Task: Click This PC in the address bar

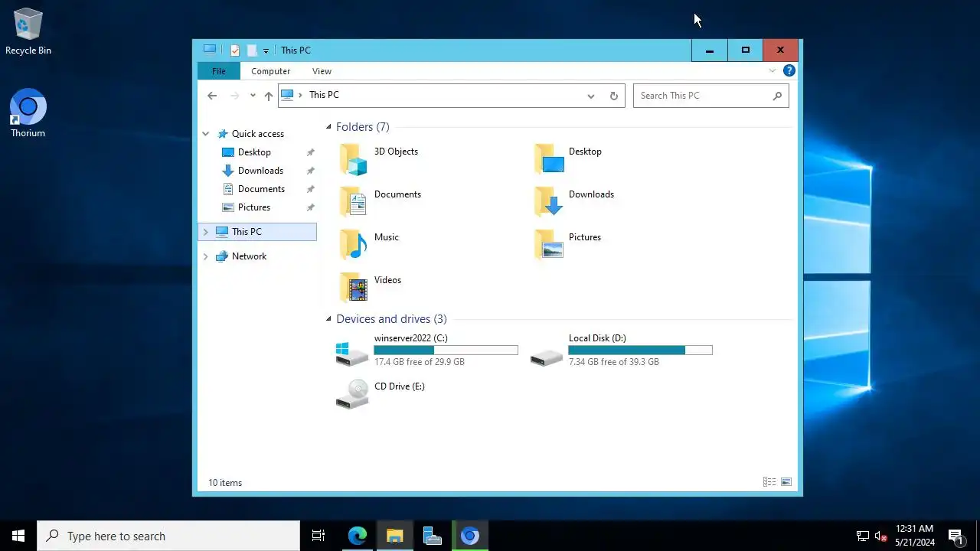Action: pos(324,95)
